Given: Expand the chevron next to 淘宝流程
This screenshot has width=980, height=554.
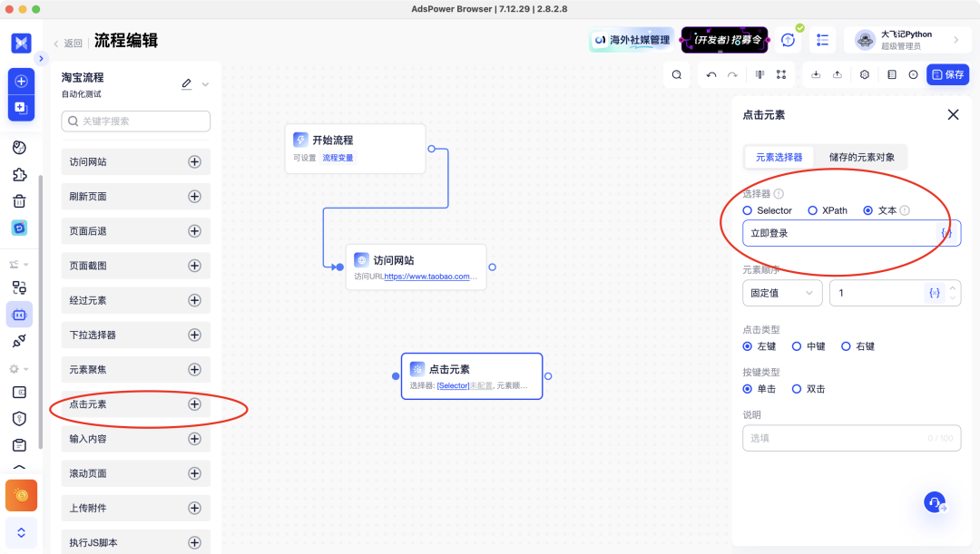Looking at the screenshot, I should tap(206, 83).
